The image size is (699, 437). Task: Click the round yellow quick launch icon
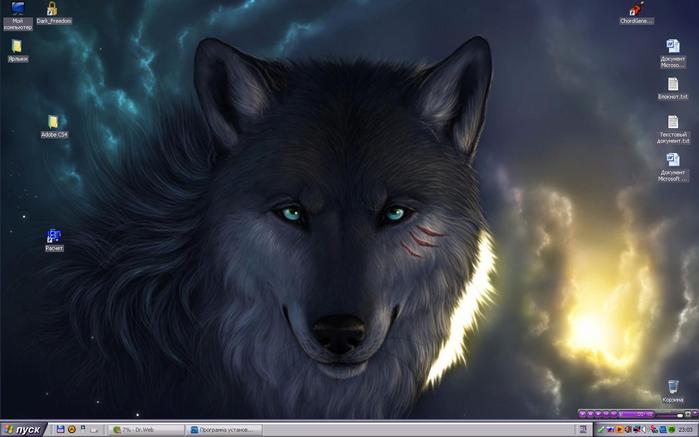point(71,429)
